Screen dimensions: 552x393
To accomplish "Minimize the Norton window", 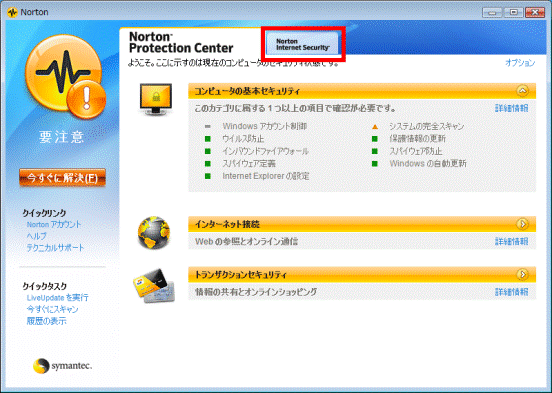I will pos(492,13).
